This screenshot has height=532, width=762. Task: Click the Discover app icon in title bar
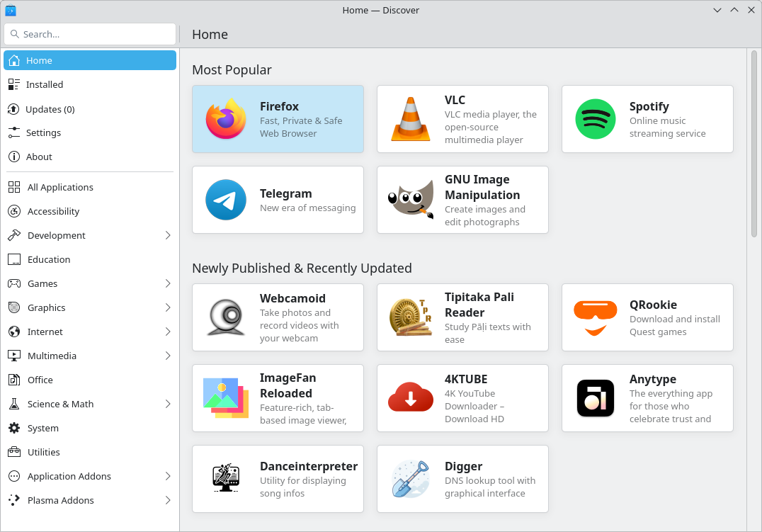[x=10, y=10]
